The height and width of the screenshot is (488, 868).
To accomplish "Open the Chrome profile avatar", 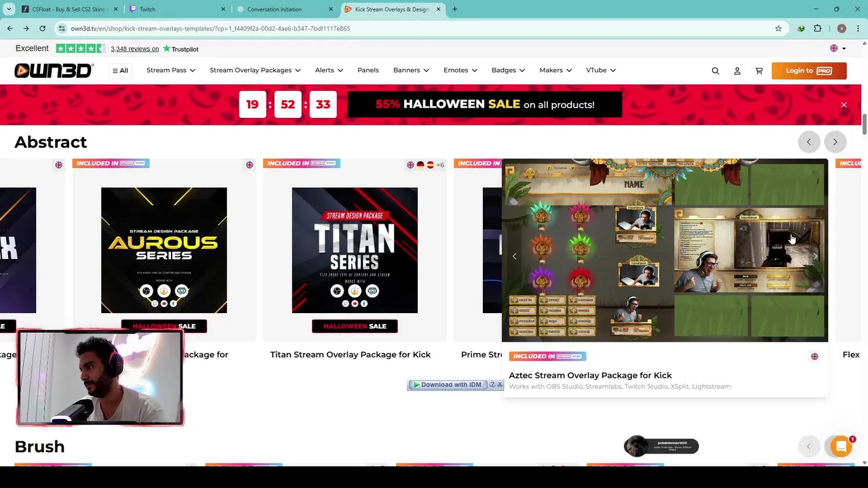I will [x=842, y=28].
